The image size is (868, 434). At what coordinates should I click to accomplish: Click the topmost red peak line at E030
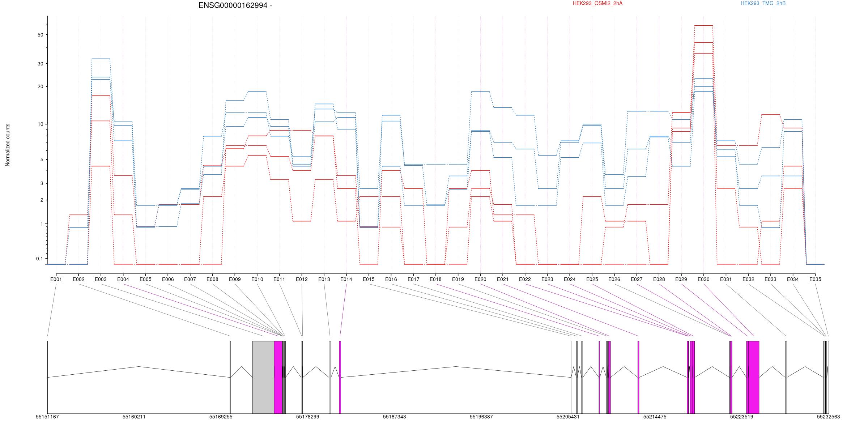(703, 26)
